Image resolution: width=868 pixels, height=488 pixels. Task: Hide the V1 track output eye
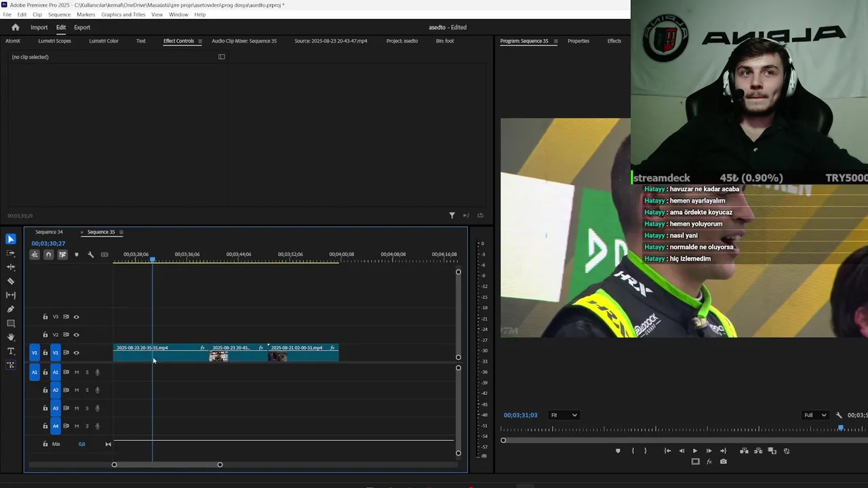pyautogui.click(x=76, y=352)
